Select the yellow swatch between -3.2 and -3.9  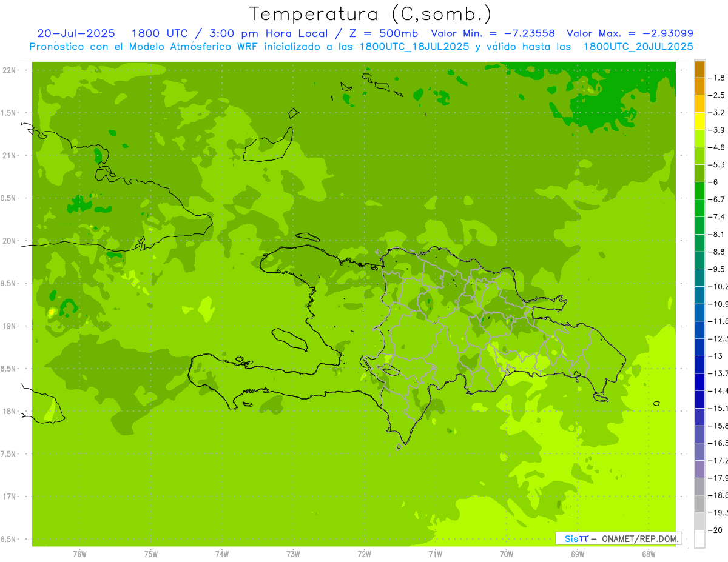click(699, 121)
